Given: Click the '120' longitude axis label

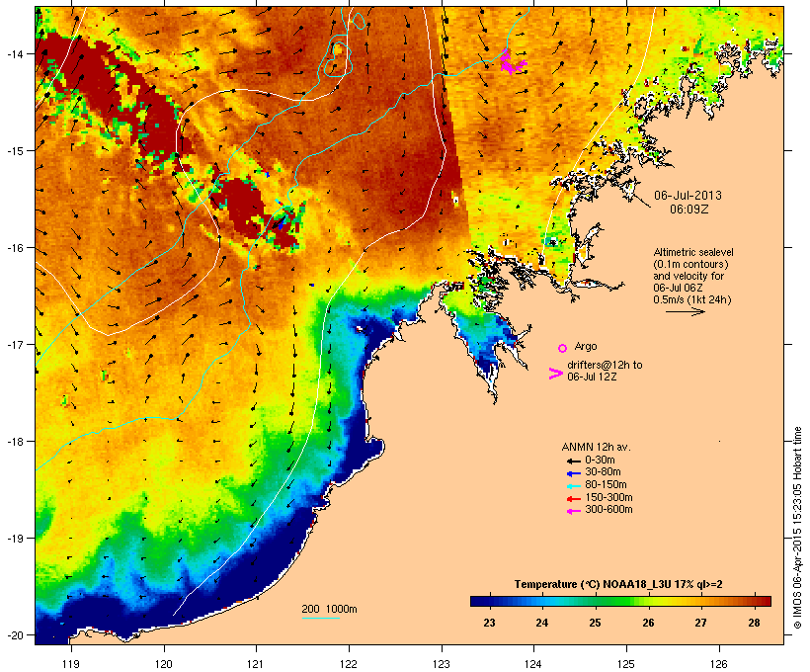Looking at the screenshot, I should (164, 664).
